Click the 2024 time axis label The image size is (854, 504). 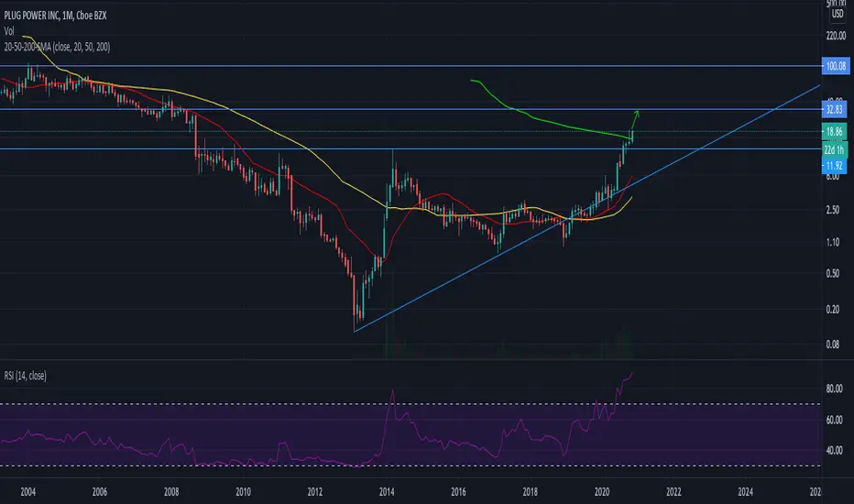746,492
